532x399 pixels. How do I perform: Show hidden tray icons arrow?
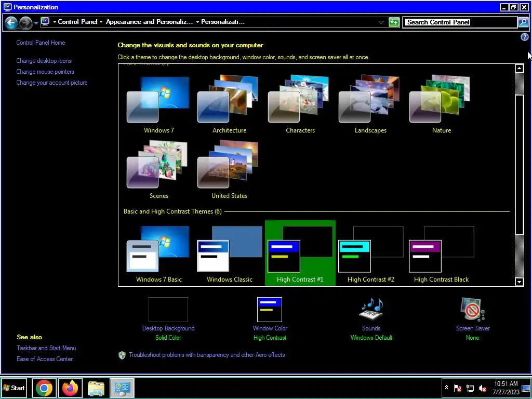(x=446, y=388)
